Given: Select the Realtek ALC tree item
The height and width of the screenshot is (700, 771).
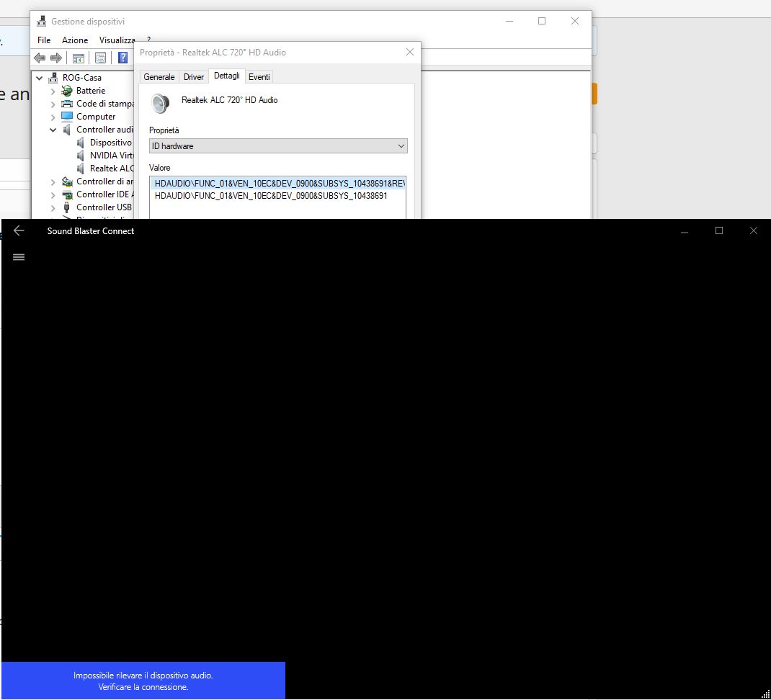Looking at the screenshot, I should click(x=112, y=169).
